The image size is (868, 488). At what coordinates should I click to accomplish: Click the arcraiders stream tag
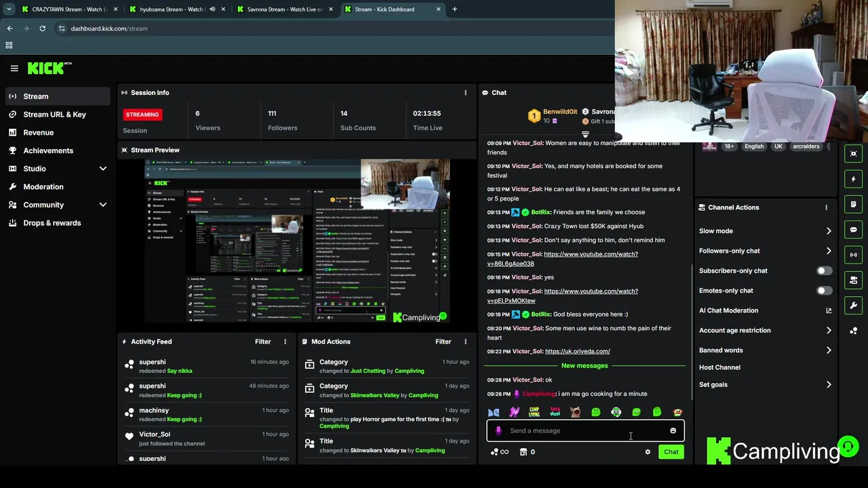[x=806, y=146]
